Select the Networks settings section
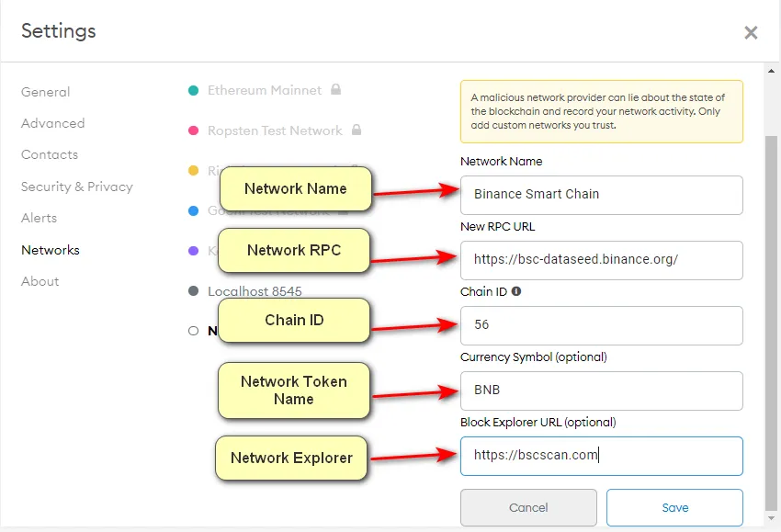Image resolution: width=781 pixels, height=532 pixels. click(x=51, y=250)
